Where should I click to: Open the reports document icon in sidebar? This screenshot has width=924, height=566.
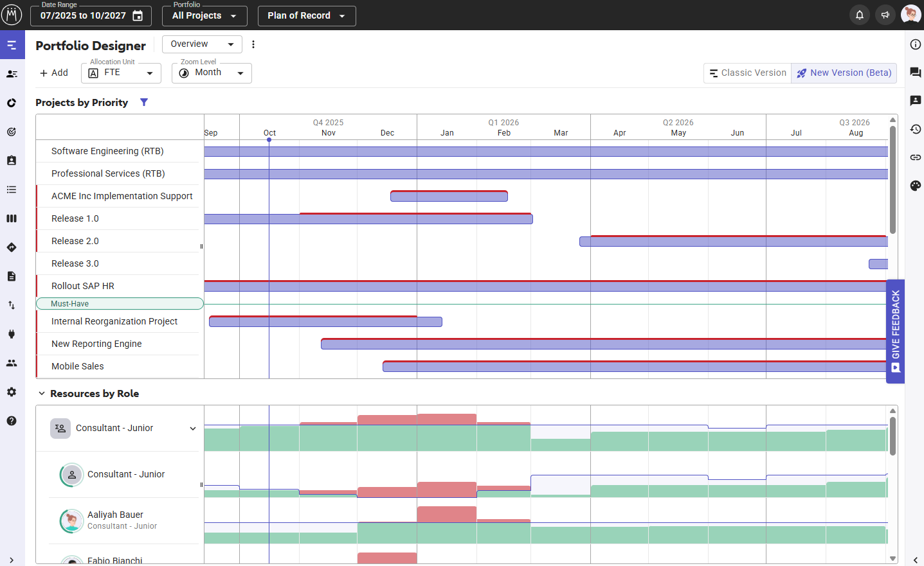pyautogui.click(x=12, y=276)
